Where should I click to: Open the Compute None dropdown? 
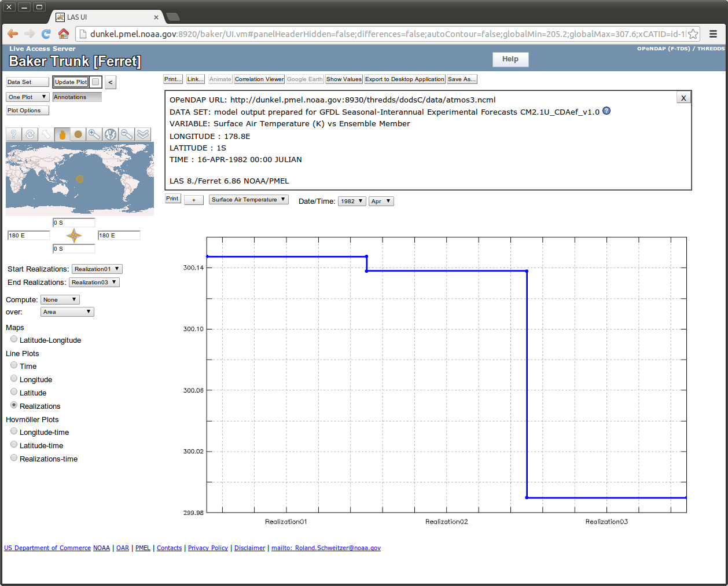click(x=60, y=299)
